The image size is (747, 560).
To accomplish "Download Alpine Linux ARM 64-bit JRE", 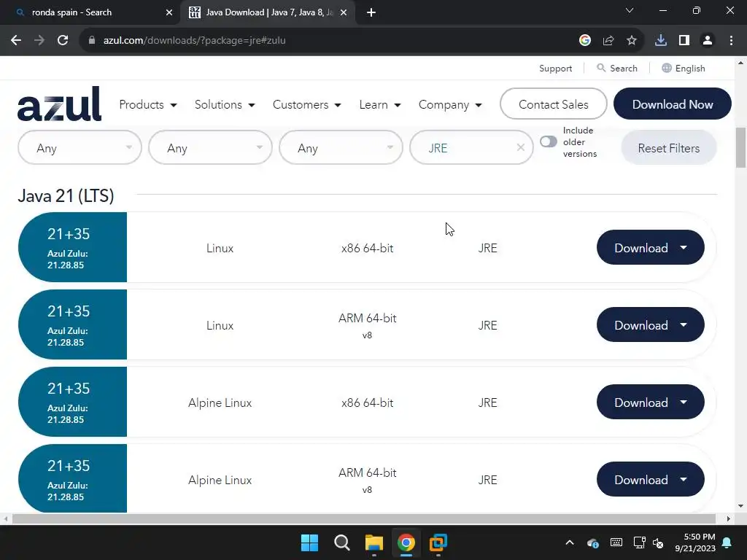I will tap(650, 480).
